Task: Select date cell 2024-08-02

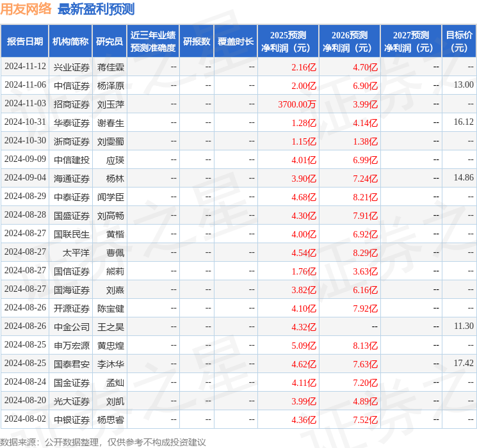Action: coord(25,419)
